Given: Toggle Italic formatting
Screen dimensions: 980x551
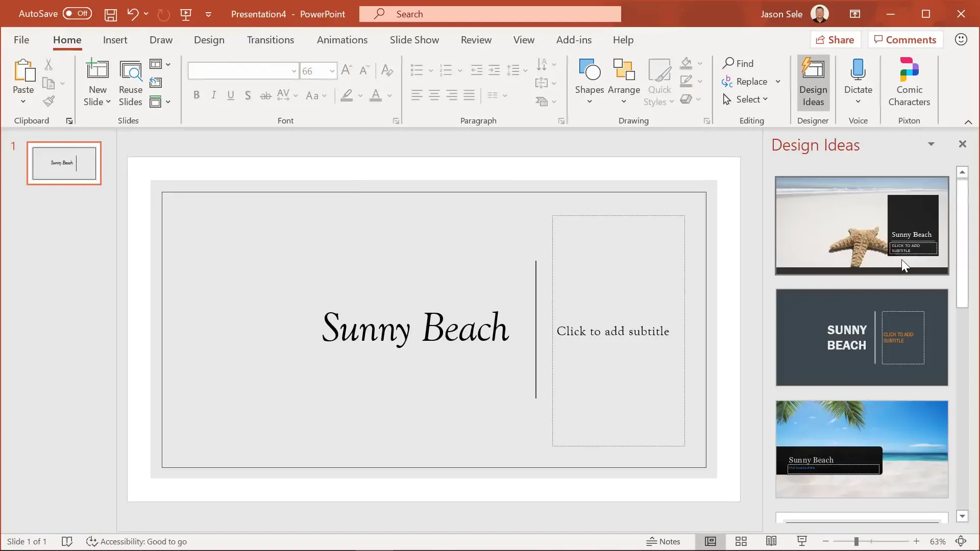Looking at the screenshot, I should click(214, 95).
